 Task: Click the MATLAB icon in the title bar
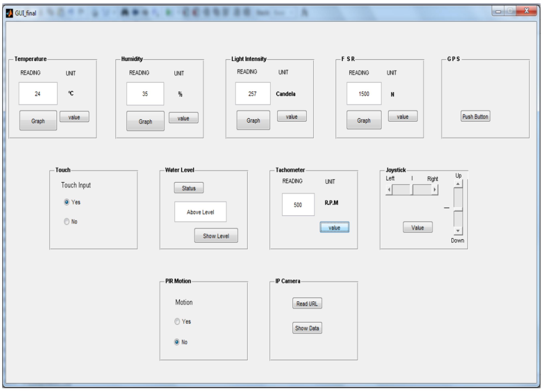pyautogui.click(x=9, y=13)
